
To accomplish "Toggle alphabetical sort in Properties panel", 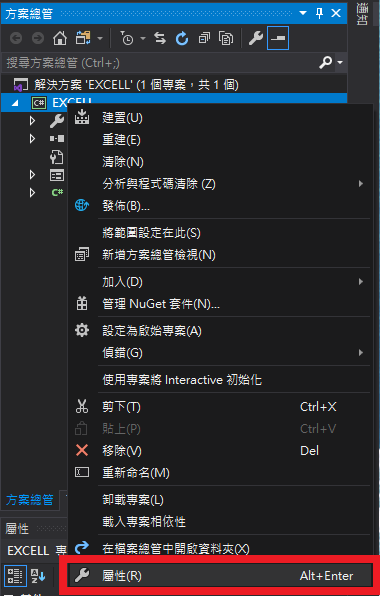I will click(x=38, y=576).
